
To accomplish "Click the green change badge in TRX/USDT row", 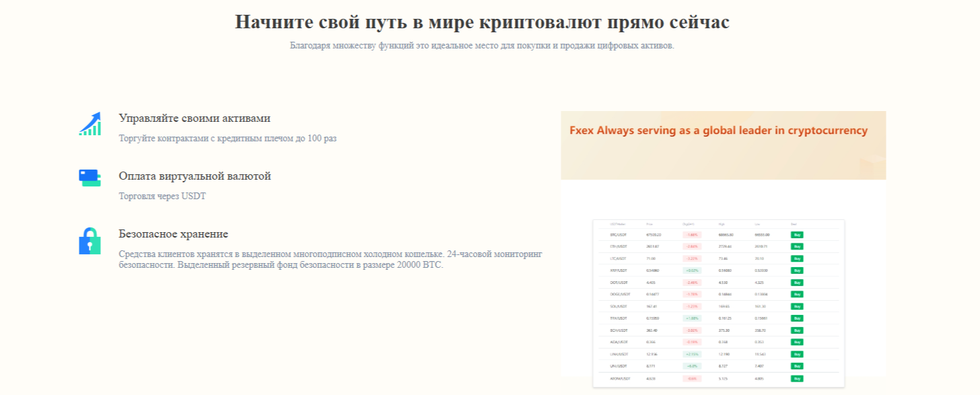I will [x=692, y=318].
